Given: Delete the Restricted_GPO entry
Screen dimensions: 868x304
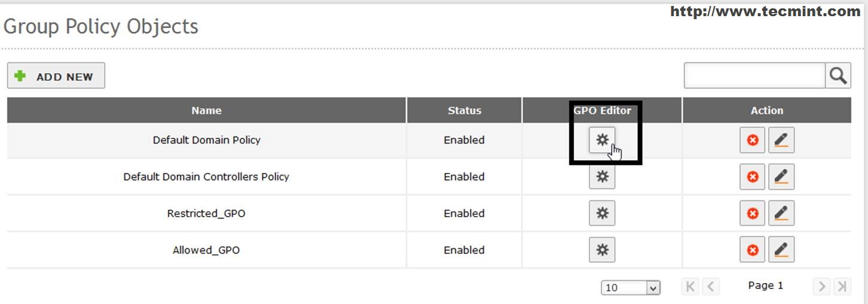Looking at the screenshot, I should 753,213.
